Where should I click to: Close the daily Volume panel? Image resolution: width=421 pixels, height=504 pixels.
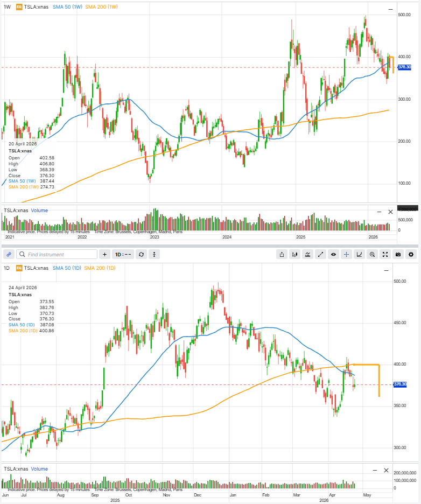click(387, 470)
